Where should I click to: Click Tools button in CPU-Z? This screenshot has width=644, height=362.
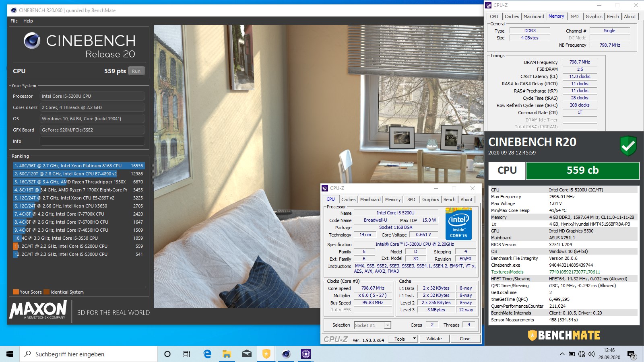400,339
